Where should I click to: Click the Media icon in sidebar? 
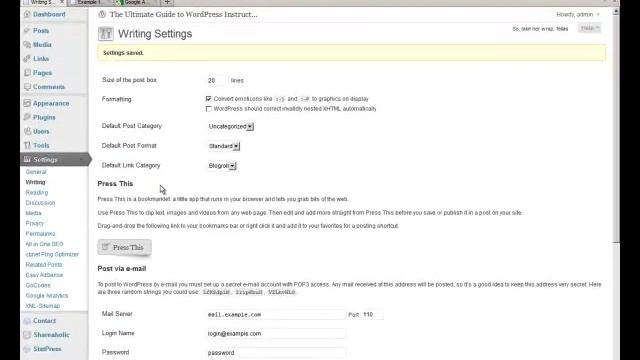tap(27, 44)
